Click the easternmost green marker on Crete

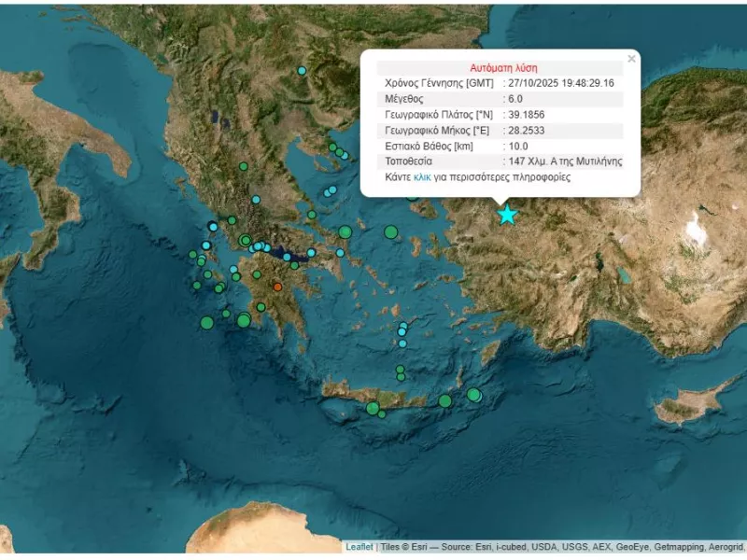tap(474, 395)
